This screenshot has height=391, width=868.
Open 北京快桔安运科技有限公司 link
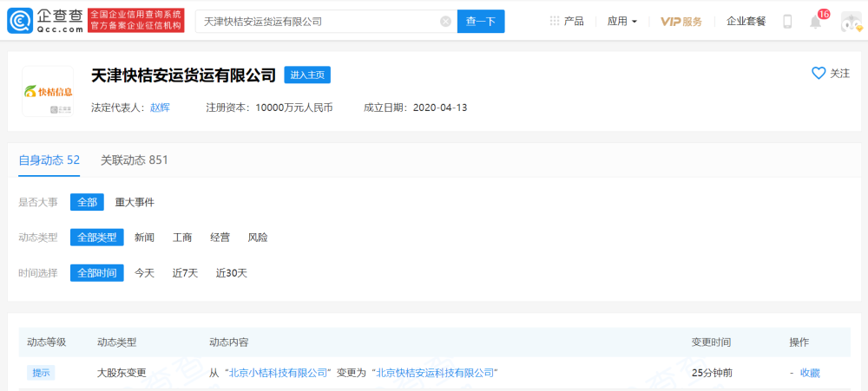[435, 374]
